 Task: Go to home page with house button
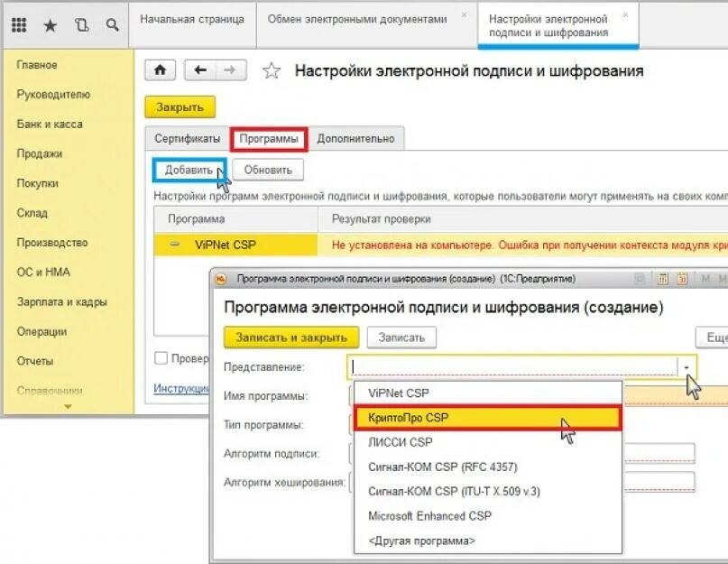coord(161,70)
